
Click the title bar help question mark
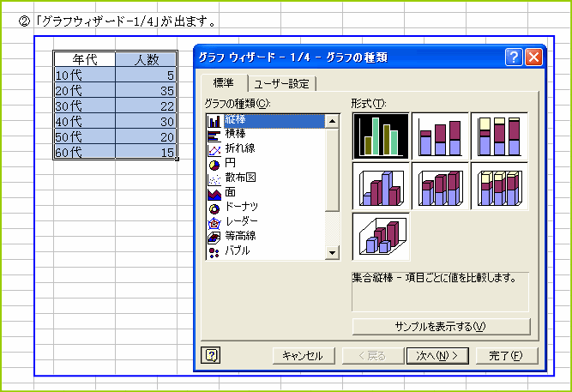point(514,57)
